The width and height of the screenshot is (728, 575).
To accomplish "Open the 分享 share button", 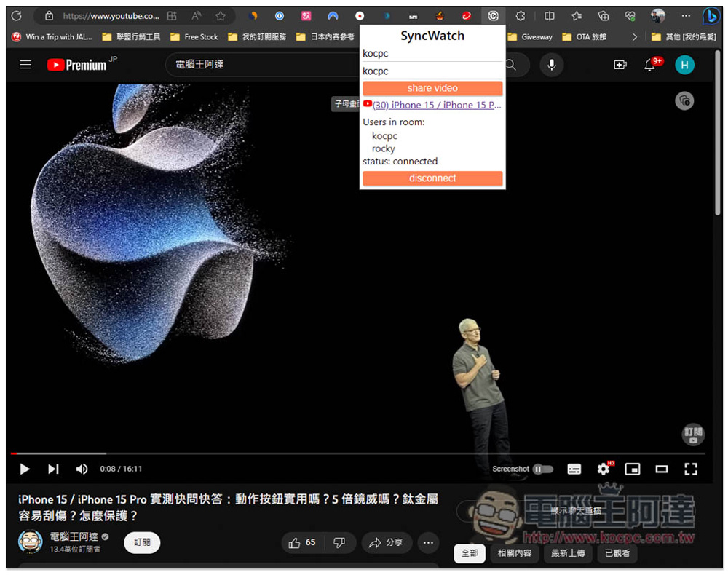I will point(387,542).
